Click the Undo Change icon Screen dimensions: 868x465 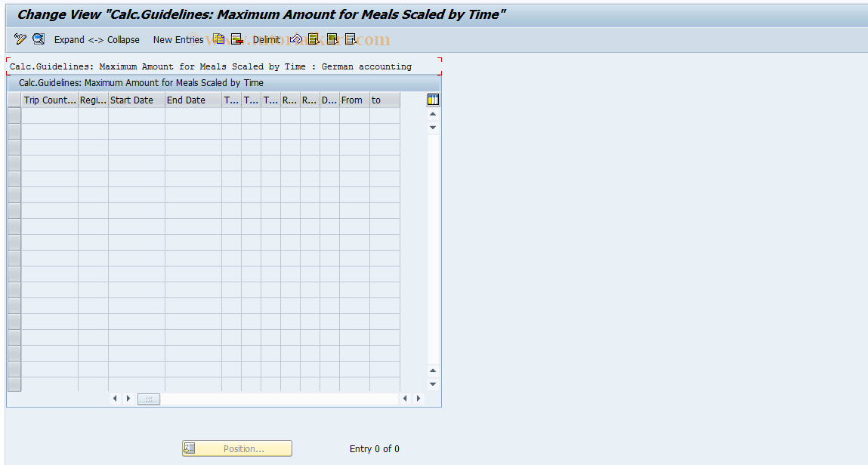[295, 38]
